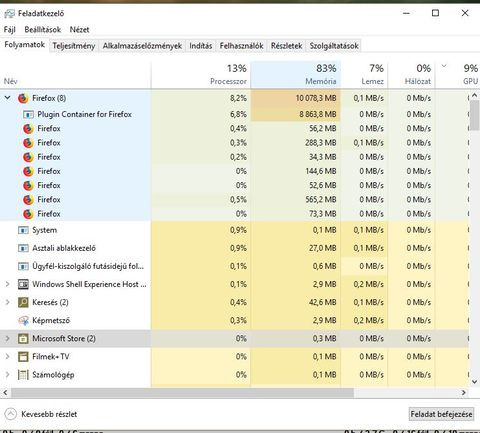Image resolution: width=480 pixels, height=433 pixels.
Task: Click the horizontal scrollbar right arrow
Action: tap(464, 393)
